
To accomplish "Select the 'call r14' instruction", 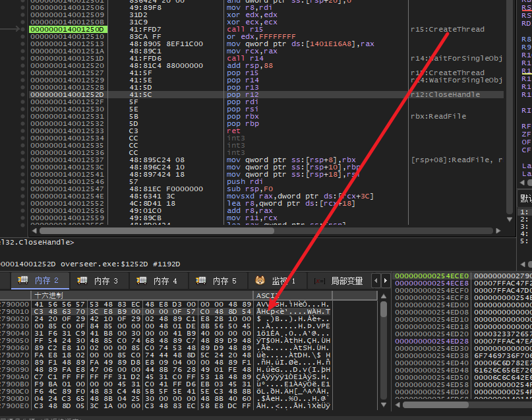I will [245, 59].
